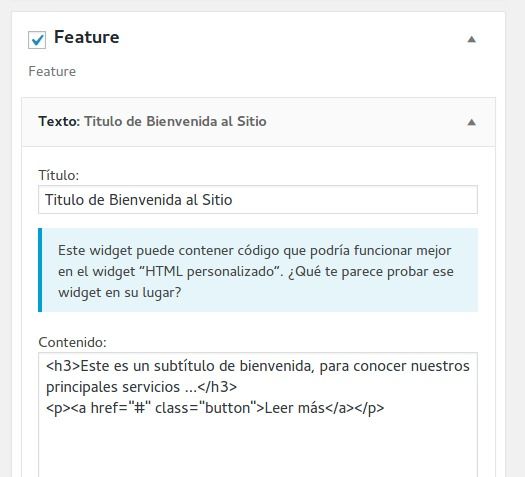
Task: Click the word button in the code
Action: coord(227,408)
